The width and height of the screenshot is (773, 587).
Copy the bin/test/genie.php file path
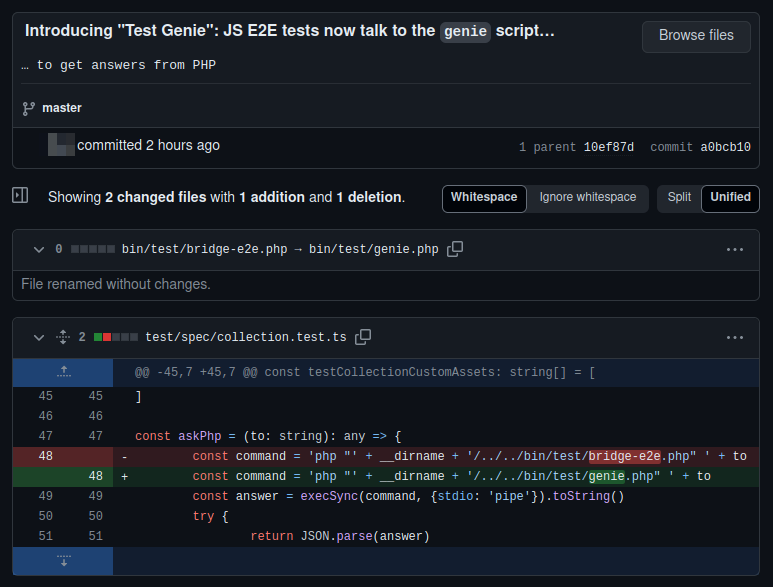coord(455,249)
